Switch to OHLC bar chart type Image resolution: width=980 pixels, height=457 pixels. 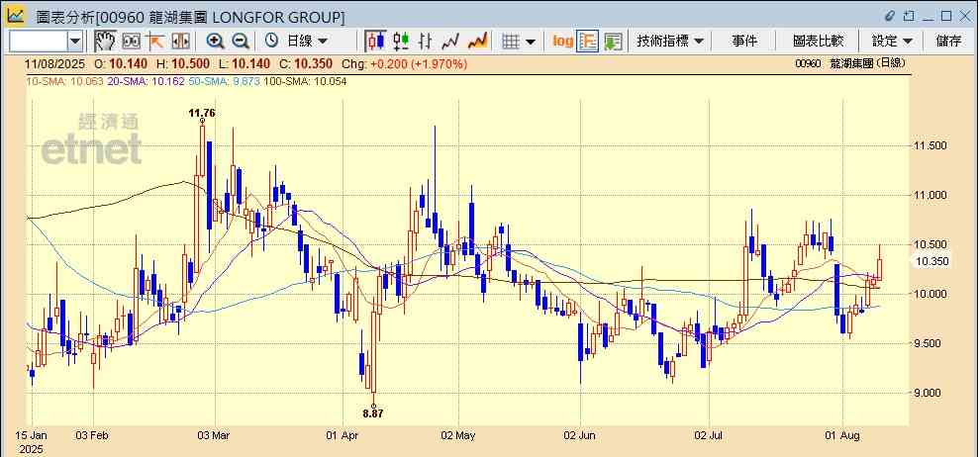click(425, 42)
